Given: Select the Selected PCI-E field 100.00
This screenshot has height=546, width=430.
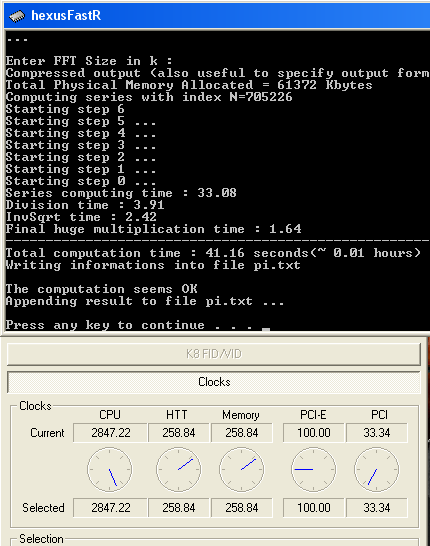Looking at the screenshot, I should pos(313,508).
